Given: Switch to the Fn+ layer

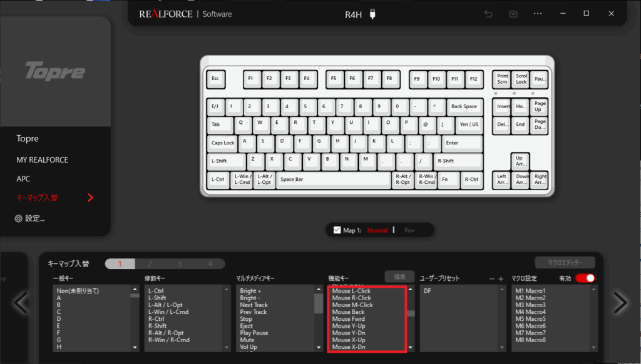Looking at the screenshot, I should [409, 231].
